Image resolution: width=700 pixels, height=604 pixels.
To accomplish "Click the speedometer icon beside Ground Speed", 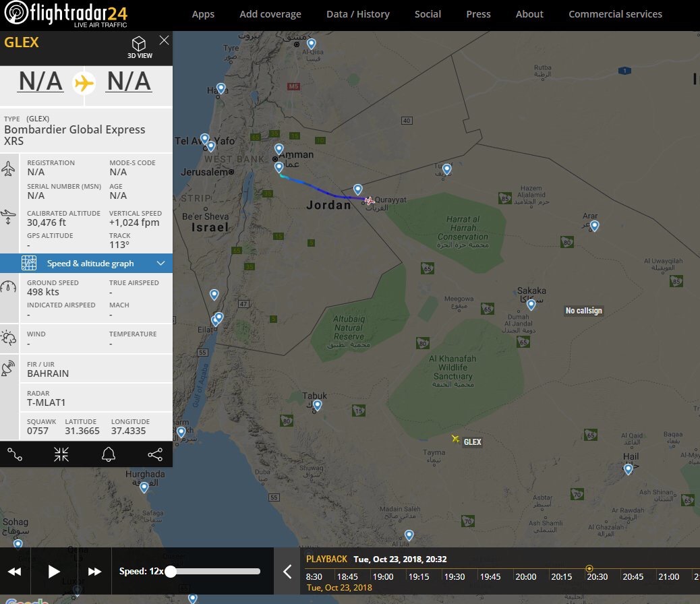I will (x=8, y=287).
